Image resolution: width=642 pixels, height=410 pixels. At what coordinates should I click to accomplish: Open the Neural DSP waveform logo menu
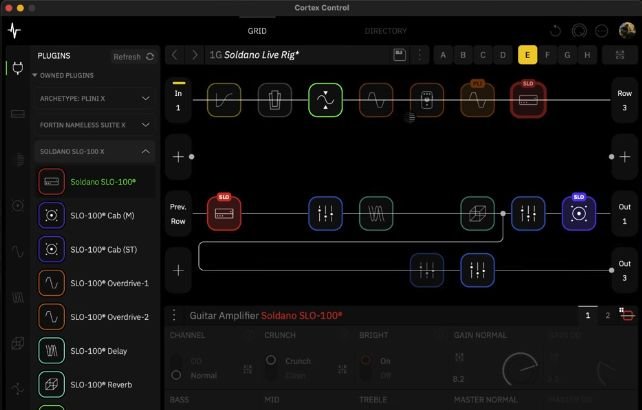click(14, 31)
